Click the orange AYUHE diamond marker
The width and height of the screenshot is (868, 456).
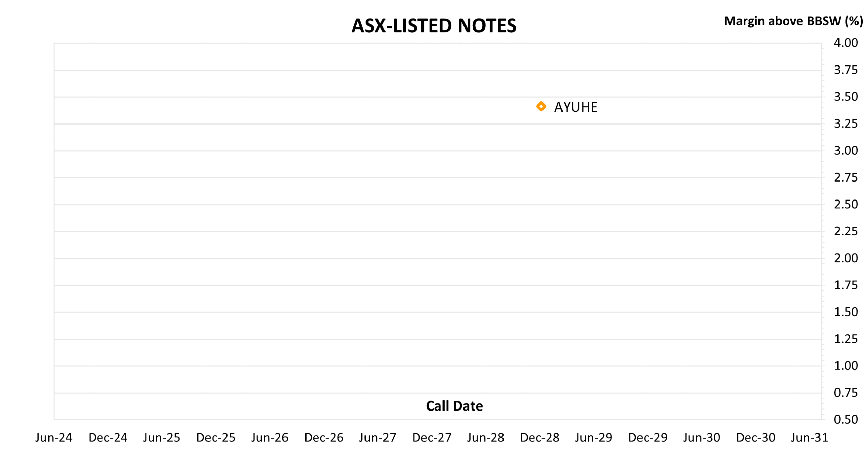pos(541,107)
